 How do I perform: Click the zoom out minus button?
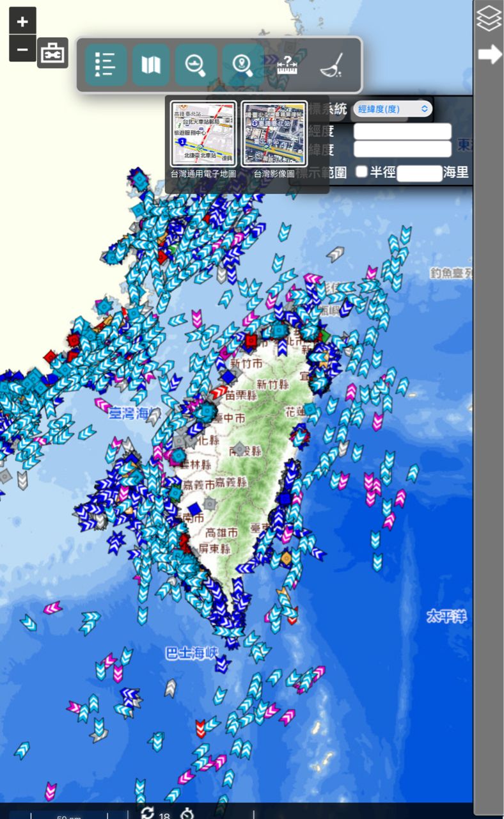click(22, 49)
